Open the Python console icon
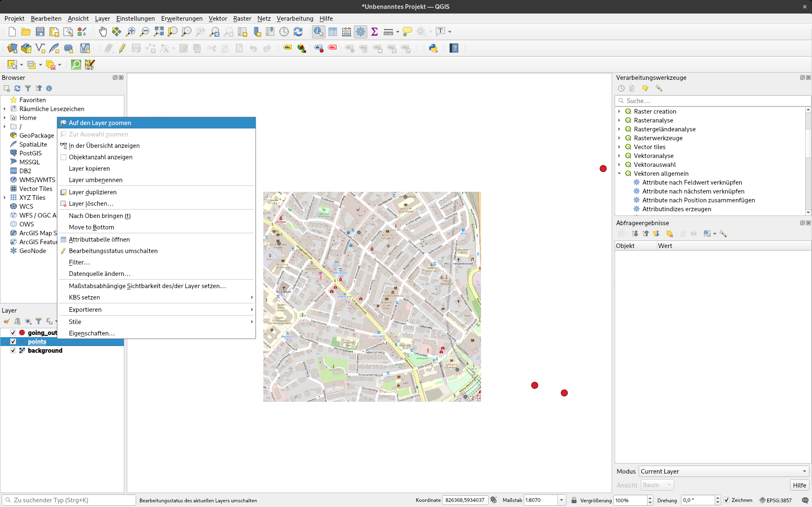 (433, 48)
